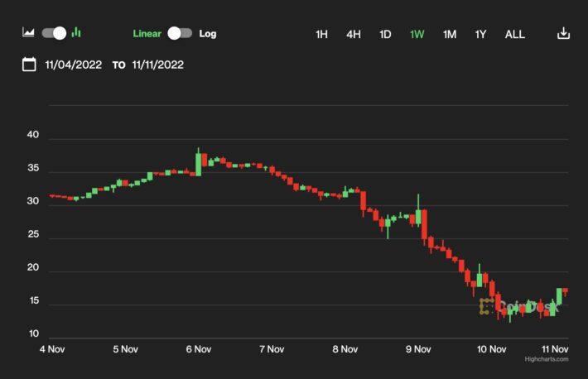Viewport: 588px width, 379px height.
Task: Toggle the Linear/Log scale switch
Action: [179, 34]
